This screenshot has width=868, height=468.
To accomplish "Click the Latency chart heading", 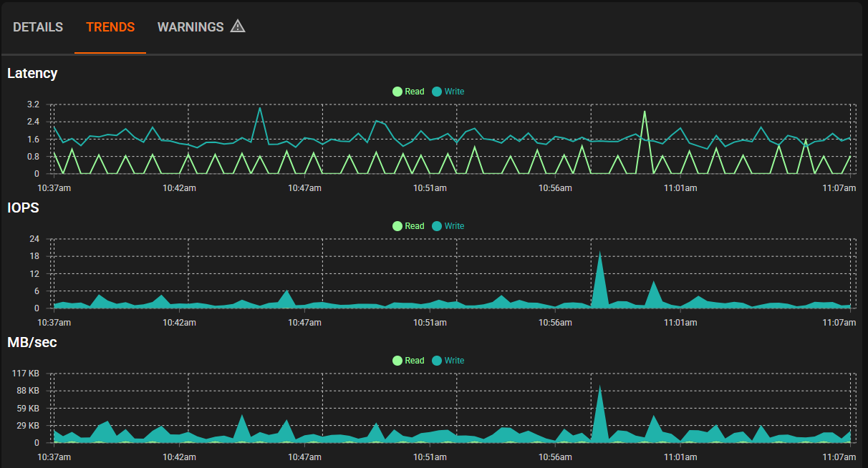I will pos(32,73).
